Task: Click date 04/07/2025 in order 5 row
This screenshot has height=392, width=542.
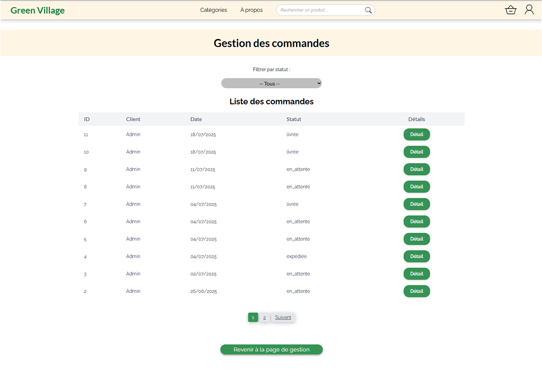Action: 203,239
